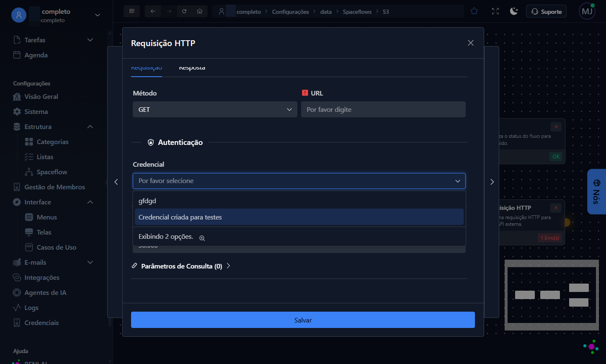Open the MJ user avatar menu

pos(587,11)
